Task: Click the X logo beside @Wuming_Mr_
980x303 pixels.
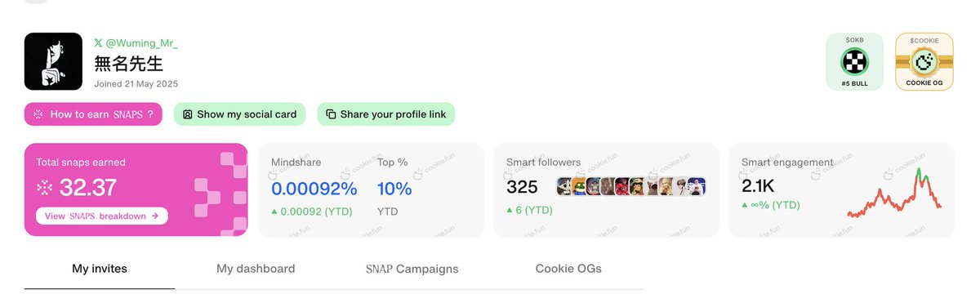Action: pyautogui.click(x=99, y=42)
